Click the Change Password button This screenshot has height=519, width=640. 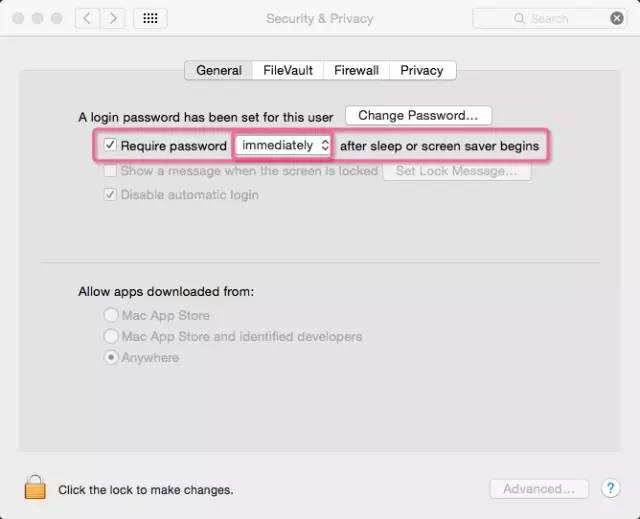(418, 116)
